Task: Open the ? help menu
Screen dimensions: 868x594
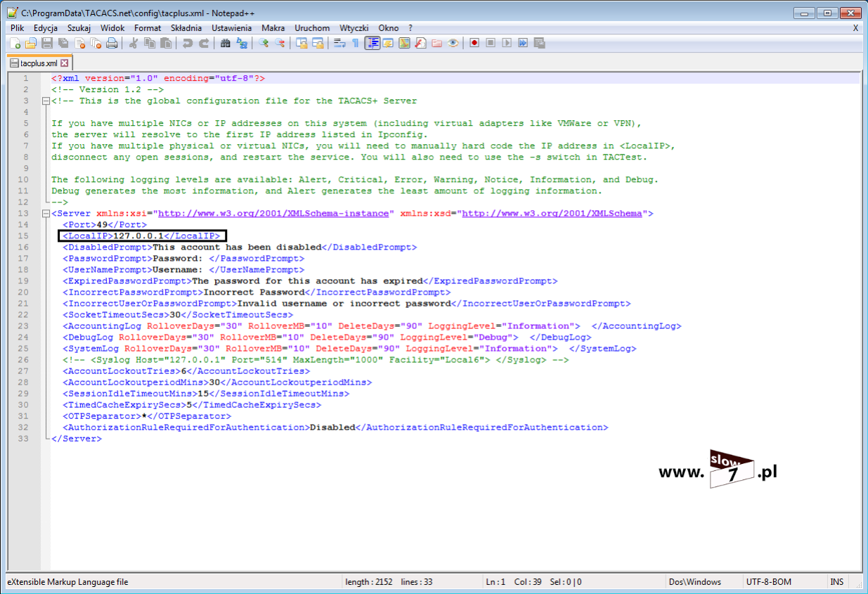Action: [410, 28]
